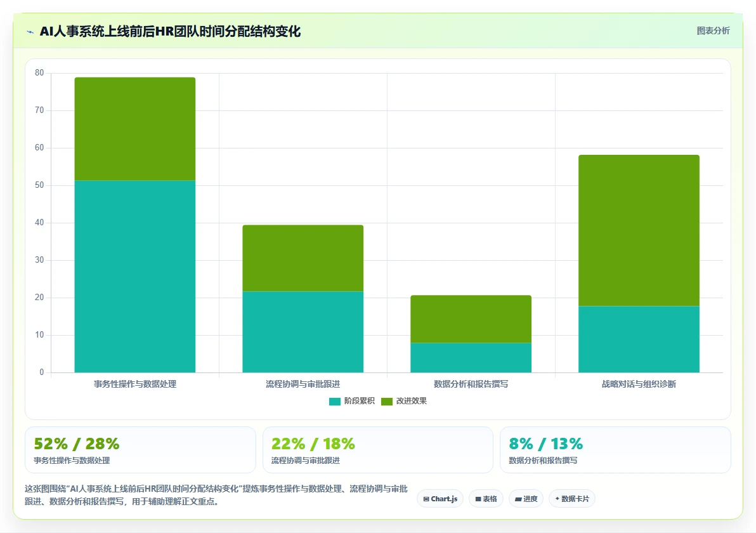Image resolution: width=756 pixels, height=533 pixels.
Task: Click the green 改进效果 legend color box
Action: tap(387, 401)
